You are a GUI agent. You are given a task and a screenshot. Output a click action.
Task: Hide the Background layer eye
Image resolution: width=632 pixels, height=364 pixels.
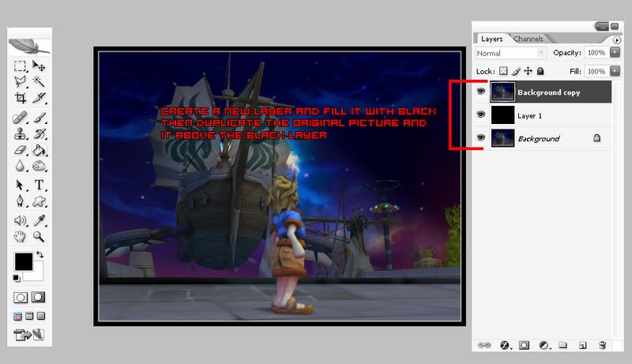[480, 137]
